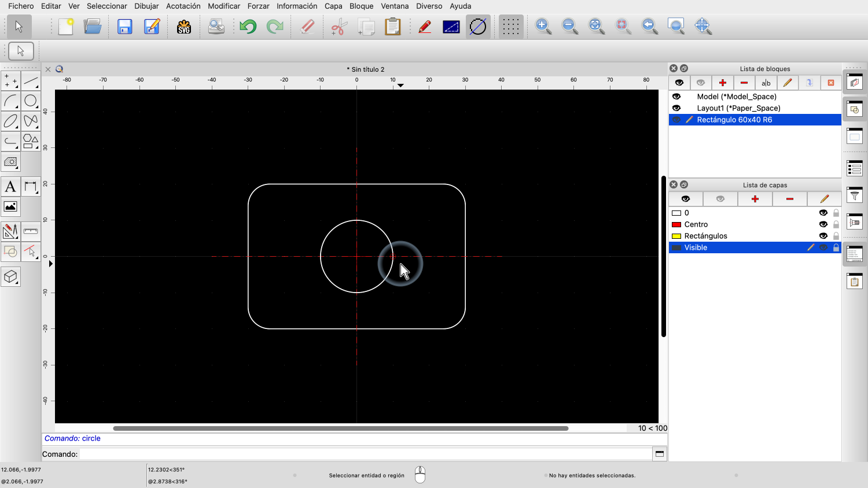Image resolution: width=868 pixels, height=488 pixels.
Task: Click the Comando input field
Action: (x=365, y=454)
